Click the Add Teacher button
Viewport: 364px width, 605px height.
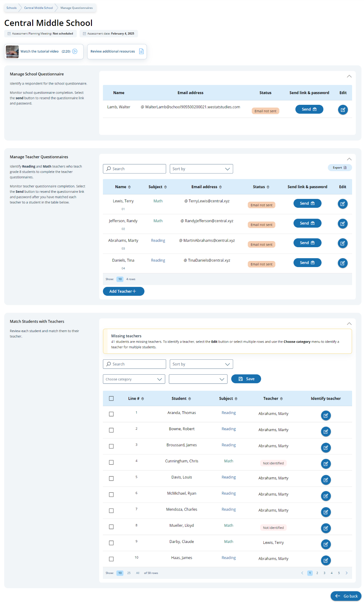pyautogui.click(x=123, y=291)
